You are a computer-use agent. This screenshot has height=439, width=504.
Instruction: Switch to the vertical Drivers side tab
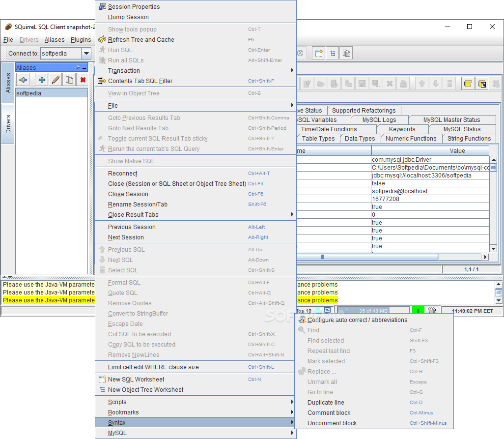tap(8, 124)
